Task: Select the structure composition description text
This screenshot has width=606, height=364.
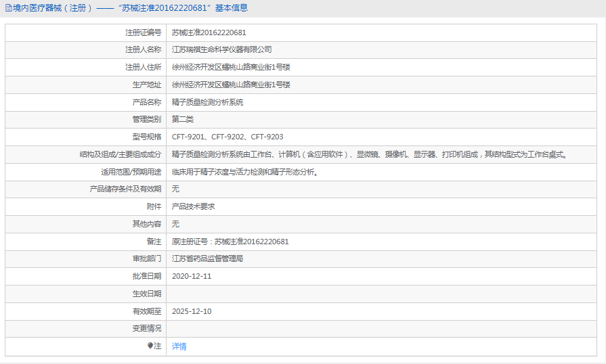Action: (370, 154)
